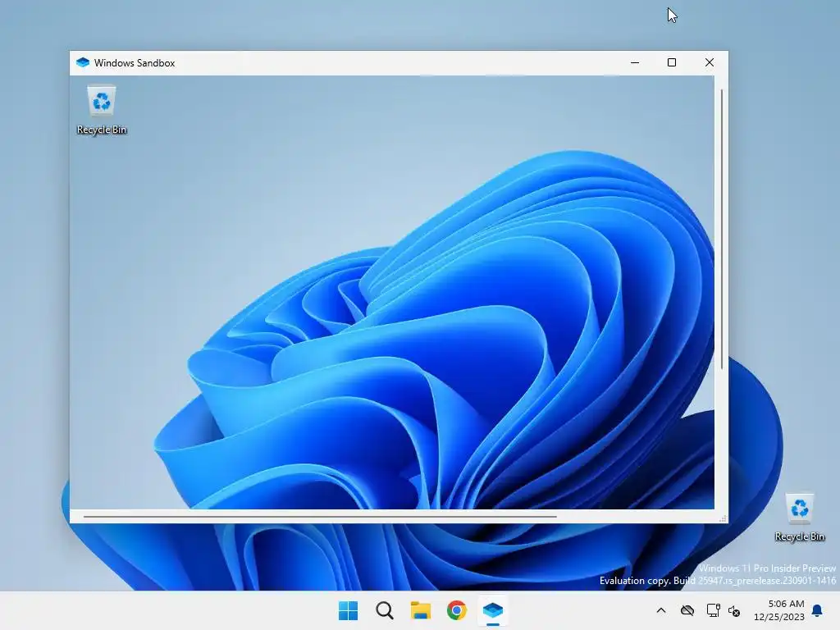Image resolution: width=840 pixels, height=630 pixels.
Task: Open network status tray icon
Action: [713, 610]
